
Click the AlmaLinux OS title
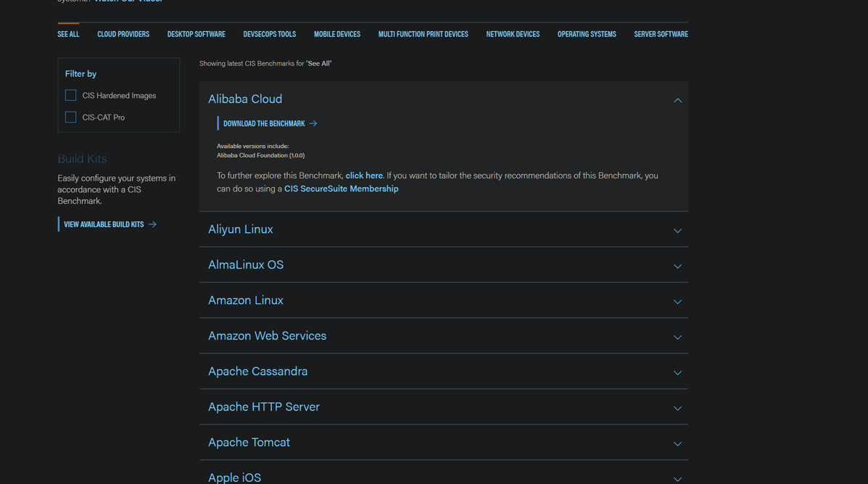tap(246, 265)
